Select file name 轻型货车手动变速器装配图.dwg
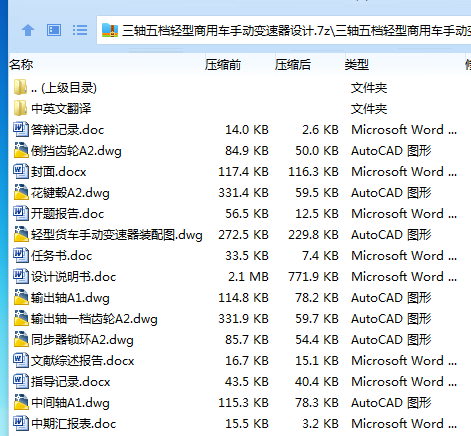 (117, 235)
